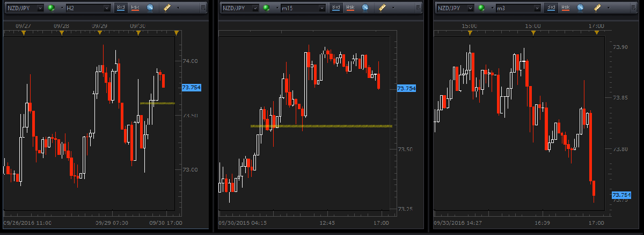Toggle Ask price display in H2 chart
This screenshot has width=644, height=235.
click(x=135, y=8)
